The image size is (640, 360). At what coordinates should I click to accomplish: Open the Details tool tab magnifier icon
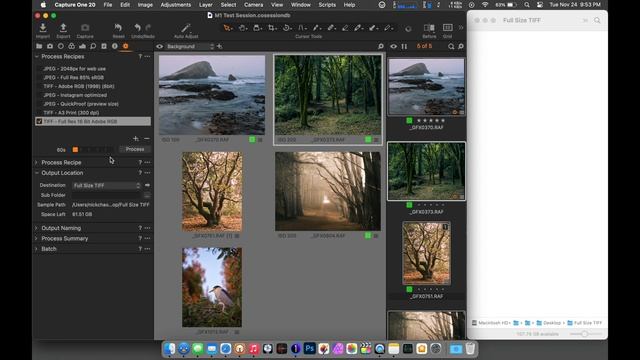coord(93,46)
